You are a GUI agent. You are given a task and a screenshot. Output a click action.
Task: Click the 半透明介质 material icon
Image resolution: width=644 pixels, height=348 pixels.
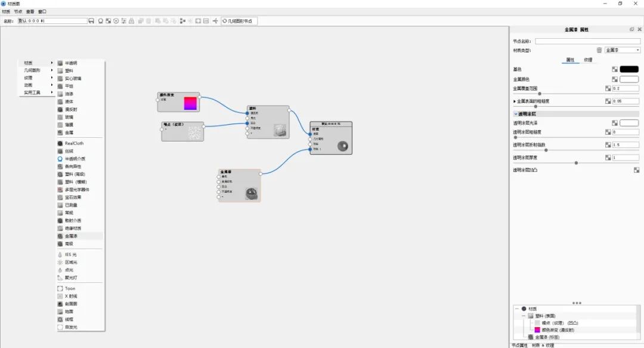(60, 159)
